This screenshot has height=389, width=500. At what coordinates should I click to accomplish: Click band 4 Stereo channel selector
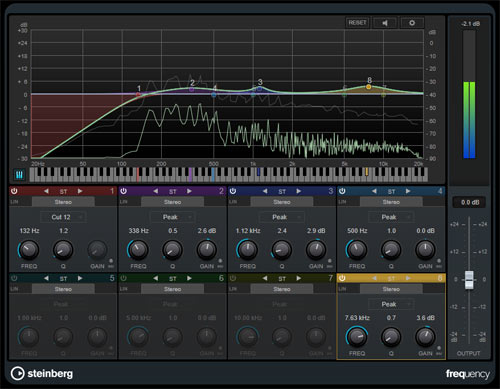point(391,202)
